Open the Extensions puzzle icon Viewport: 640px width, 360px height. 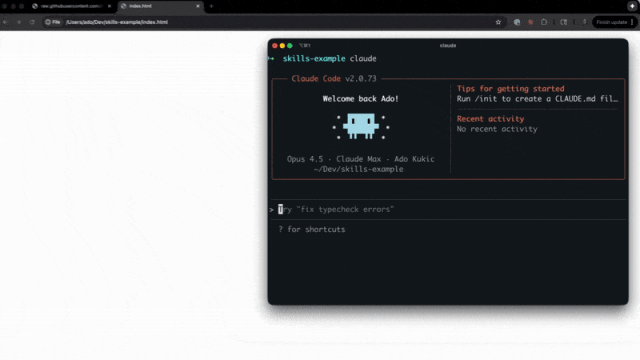pyautogui.click(x=544, y=22)
